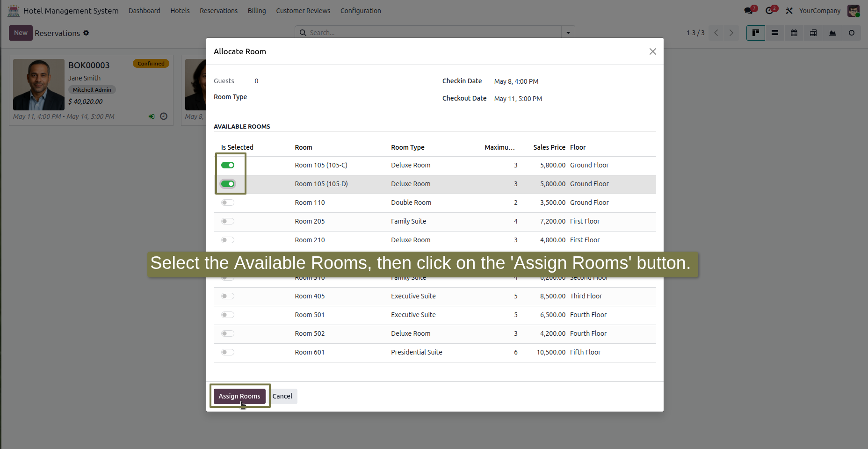Toggle selection for Room 205
Viewport: 868px width, 449px height.
(228, 221)
